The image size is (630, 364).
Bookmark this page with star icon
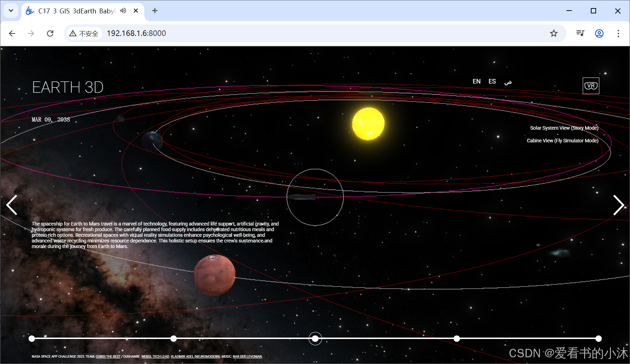coord(554,33)
